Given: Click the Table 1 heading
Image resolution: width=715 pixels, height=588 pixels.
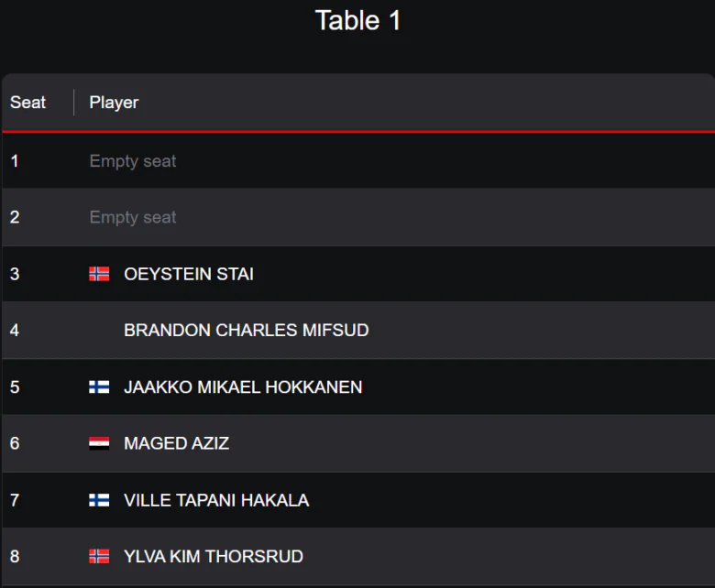Looking at the screenshot, I should tap(357, 20).
